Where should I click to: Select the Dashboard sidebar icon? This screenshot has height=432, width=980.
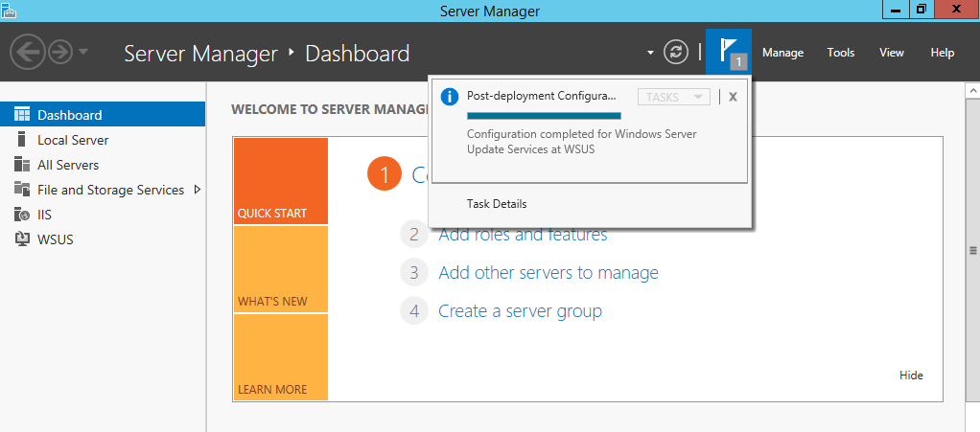22,114
